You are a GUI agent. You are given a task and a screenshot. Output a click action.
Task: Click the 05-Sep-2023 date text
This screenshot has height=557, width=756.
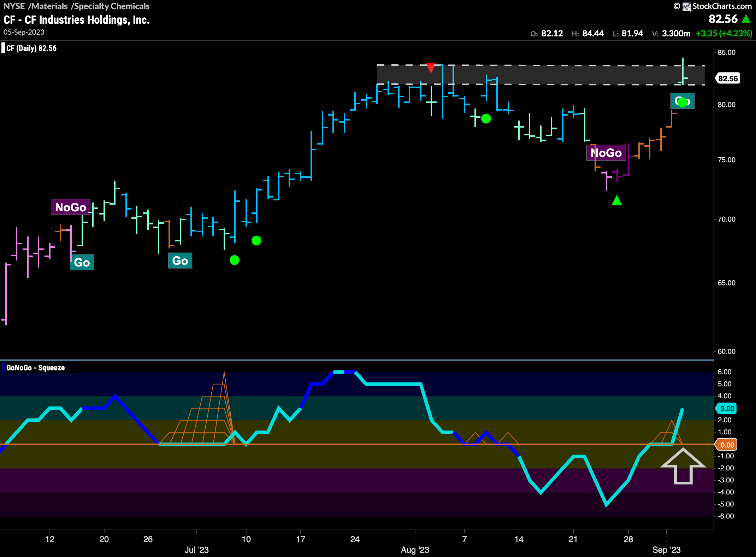tap(24, 32)
